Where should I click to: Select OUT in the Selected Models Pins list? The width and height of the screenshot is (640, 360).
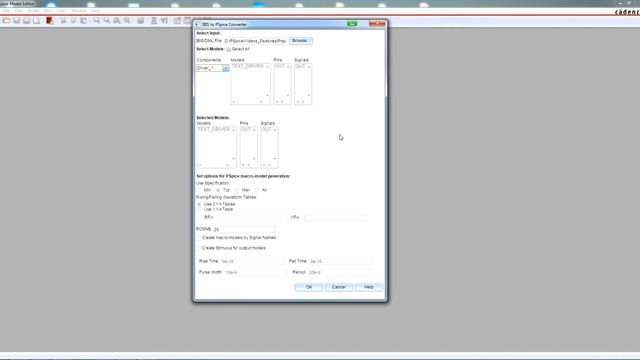click(x=245, y=129)
